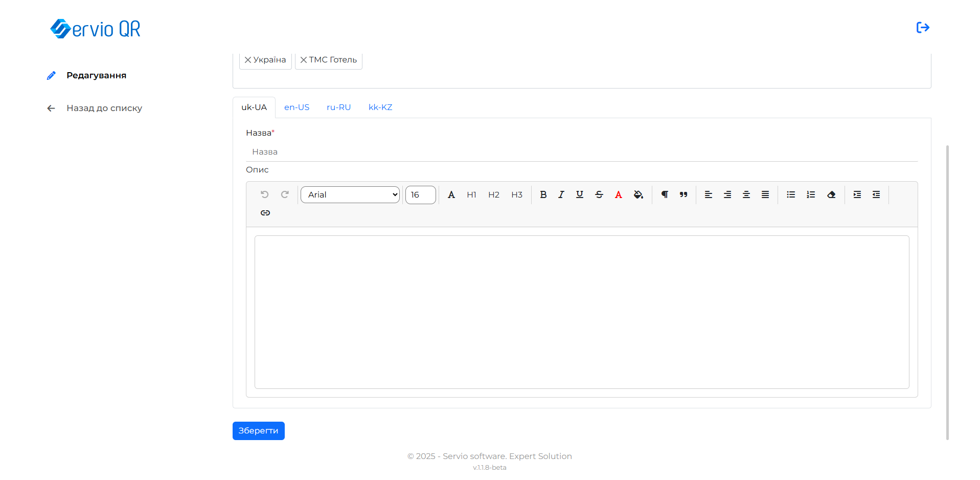Screen dimensions: 980x480
Task: Create a numbered list
Action: click(811, 194)
